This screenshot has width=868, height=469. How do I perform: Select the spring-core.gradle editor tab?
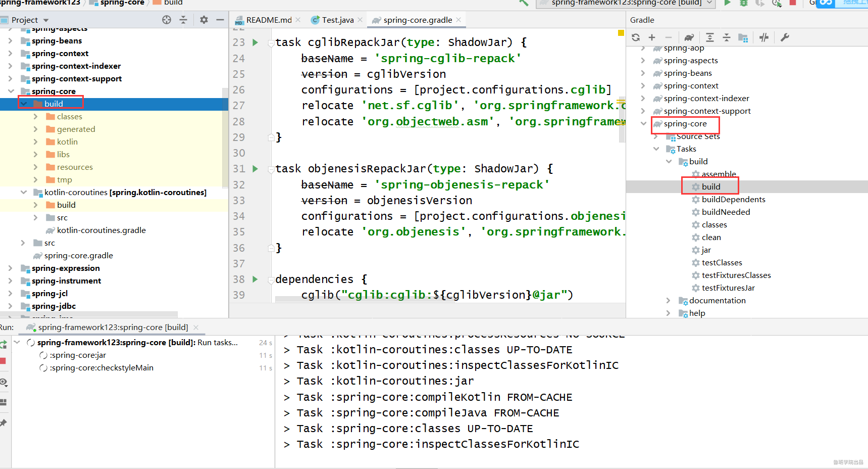point(413,20)
